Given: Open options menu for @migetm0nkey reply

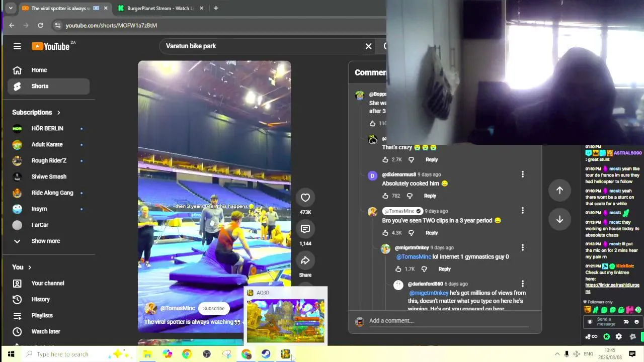Looking at the screenshot, I should 522,247.
